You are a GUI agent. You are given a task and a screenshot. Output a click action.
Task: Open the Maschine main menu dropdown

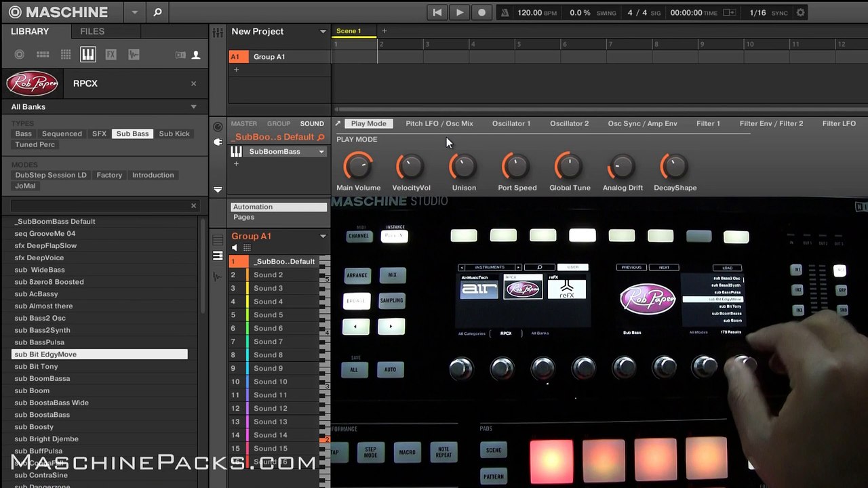tap(134, 12)
